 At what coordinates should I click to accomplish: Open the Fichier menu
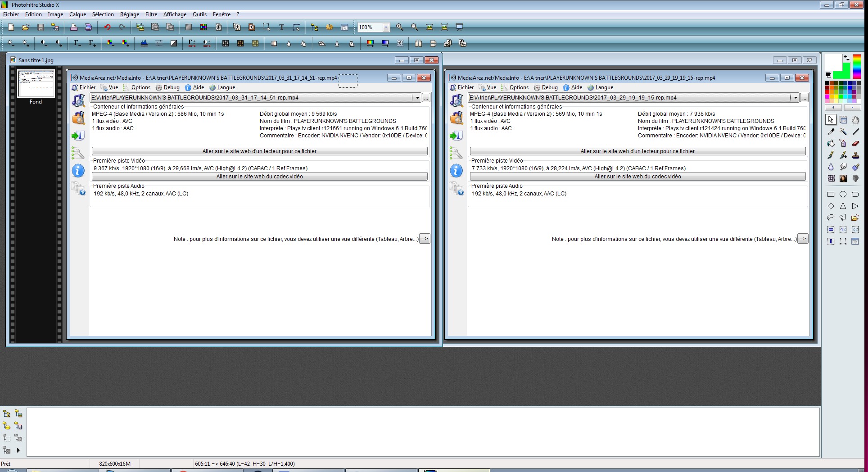click(11, 14)
